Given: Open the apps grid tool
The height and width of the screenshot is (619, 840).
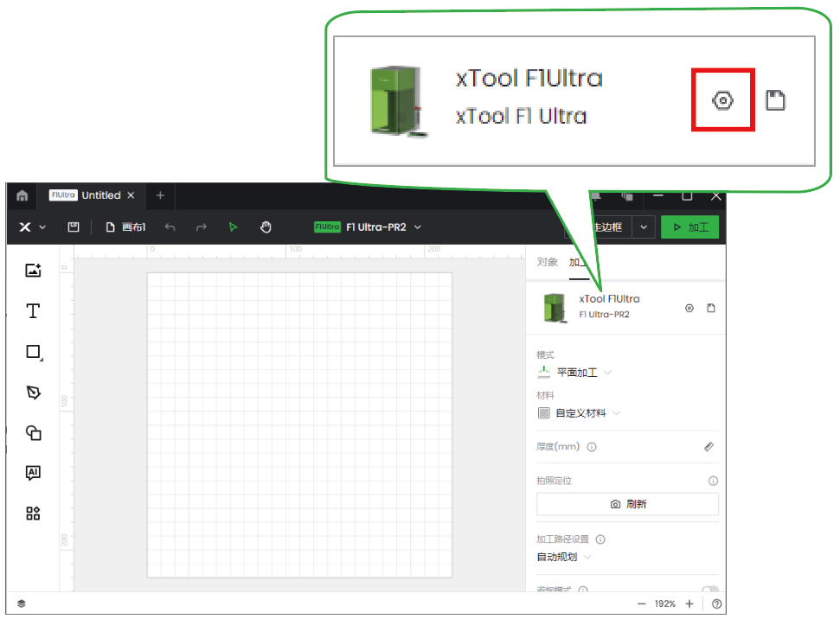Looking at the screenshot, I should pyautogui.click(x=33, y=514).
